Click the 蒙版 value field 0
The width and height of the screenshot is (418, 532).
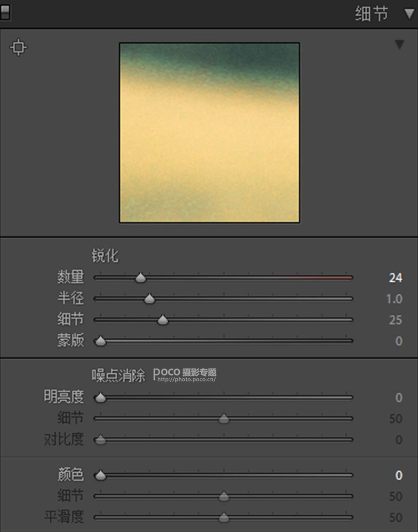399,341
